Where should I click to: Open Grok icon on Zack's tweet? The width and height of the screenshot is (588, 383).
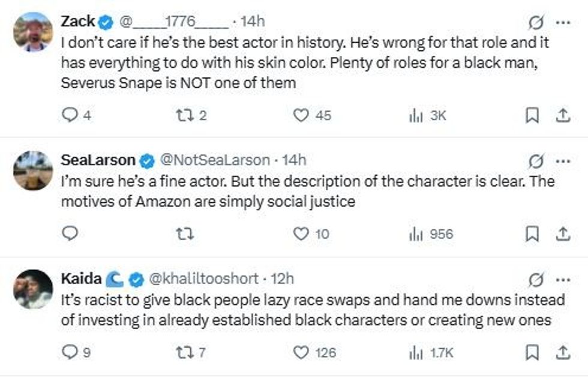click(x=536, y=22)
